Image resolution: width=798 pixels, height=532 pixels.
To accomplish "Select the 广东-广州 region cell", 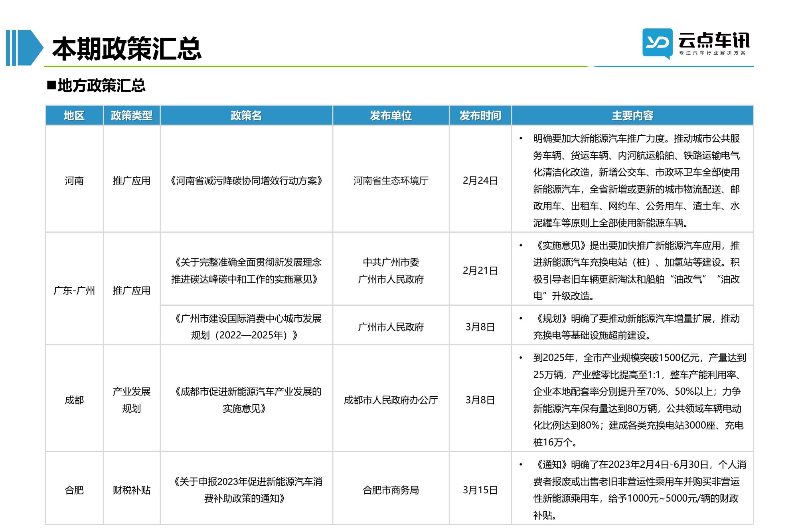I will click(74, 291).
